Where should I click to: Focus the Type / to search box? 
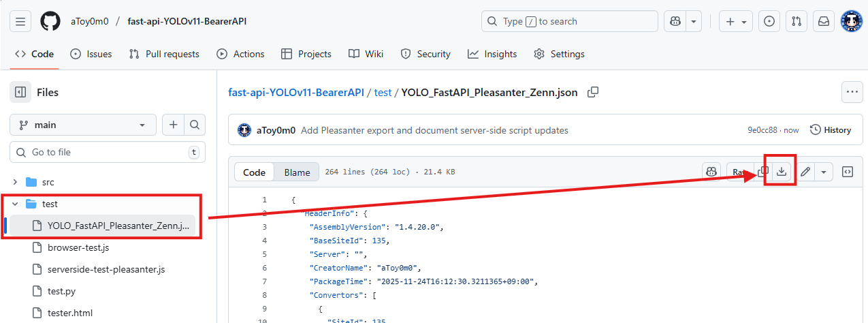[x=570, y=21]
